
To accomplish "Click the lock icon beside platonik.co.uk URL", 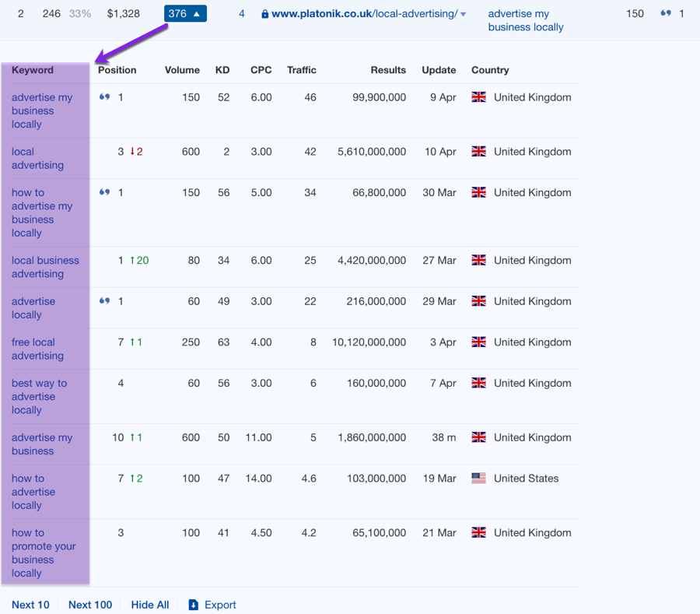I will [265, 14].
